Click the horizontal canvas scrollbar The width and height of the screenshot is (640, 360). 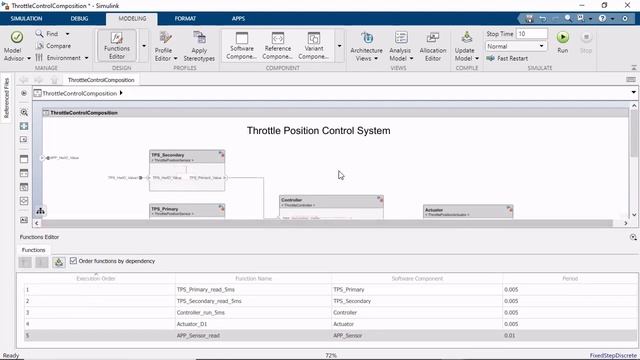(327, 223)
